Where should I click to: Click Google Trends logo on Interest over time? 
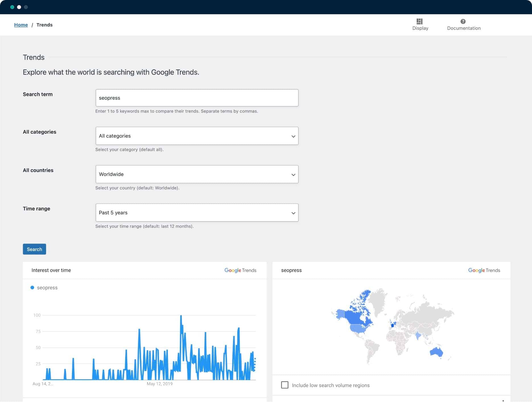pyautogui.click(x=240, y=270)
